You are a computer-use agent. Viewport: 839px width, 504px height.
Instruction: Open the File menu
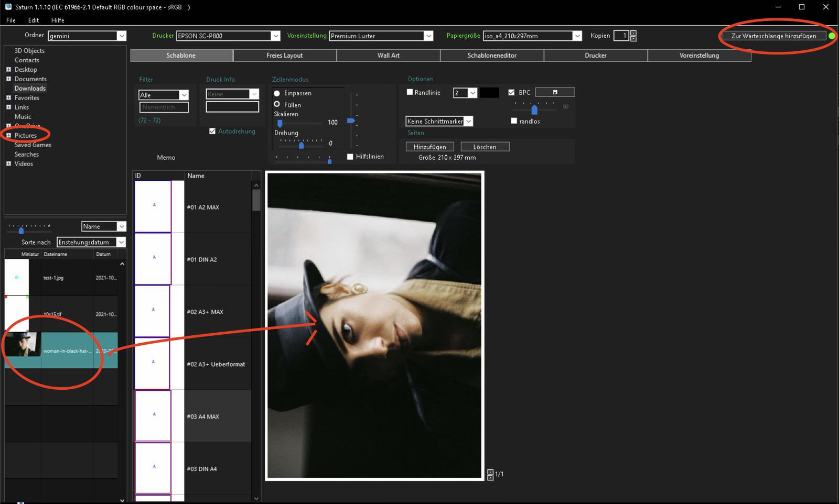tap(11, 20)
